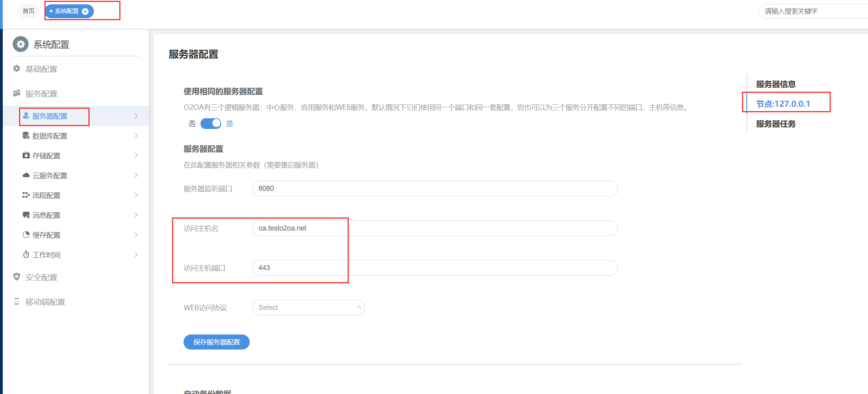Image resolution: width=868 pixels, height=394 pixels.
Task: Click the security configuration shield icon
Action: pos(17,277)
